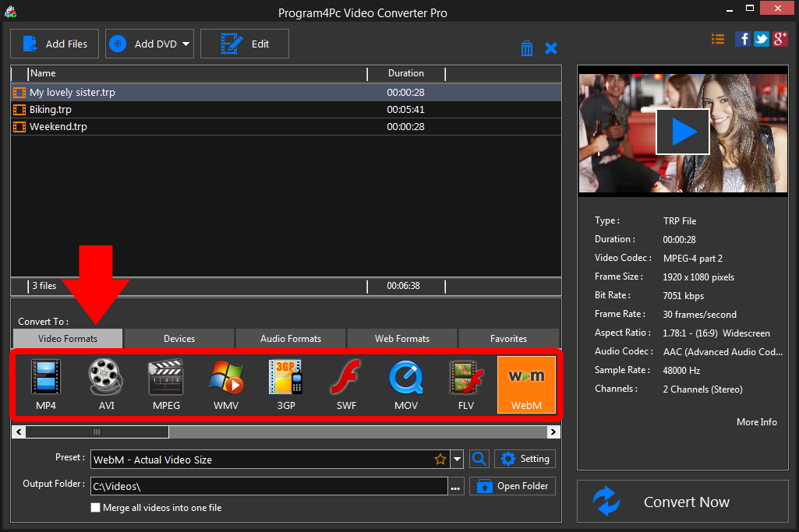Screen dimensions: 799x532
Task: Open the Facebook share icon
Action: [742, 38]
